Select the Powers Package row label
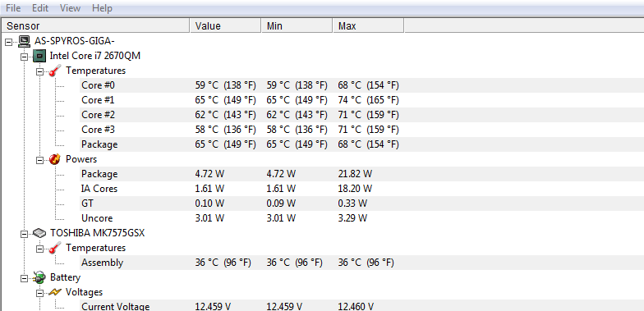 coord(99,174)
